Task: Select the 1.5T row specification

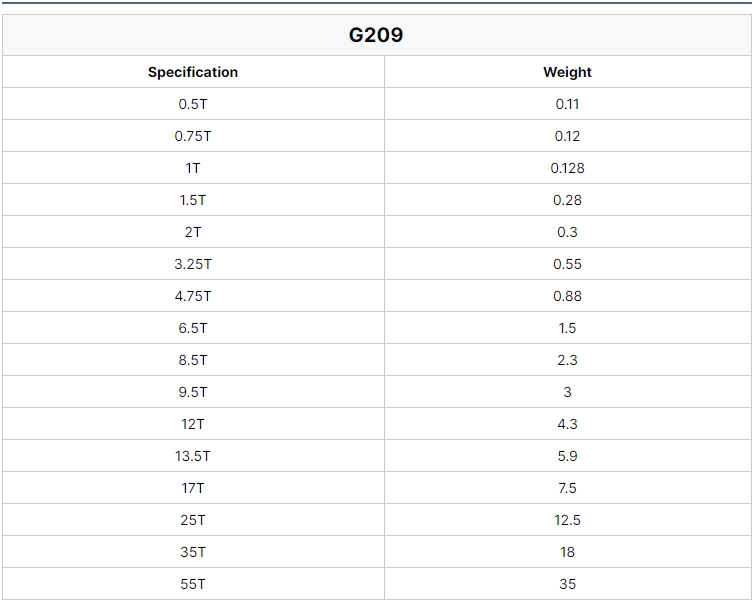Action: click(x=193, y=200)
